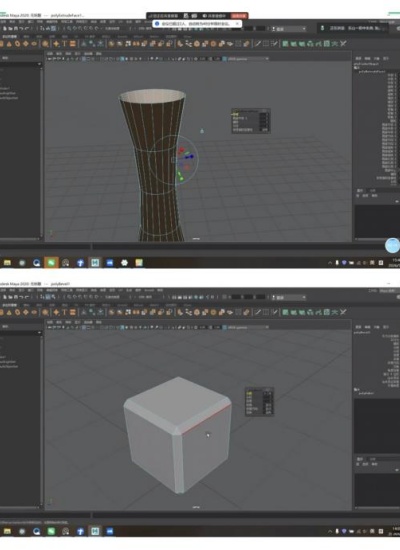The image size is (400, 550).
Task: Open the View menu of the lower viewport panel
Action: (x=50, y=322)
